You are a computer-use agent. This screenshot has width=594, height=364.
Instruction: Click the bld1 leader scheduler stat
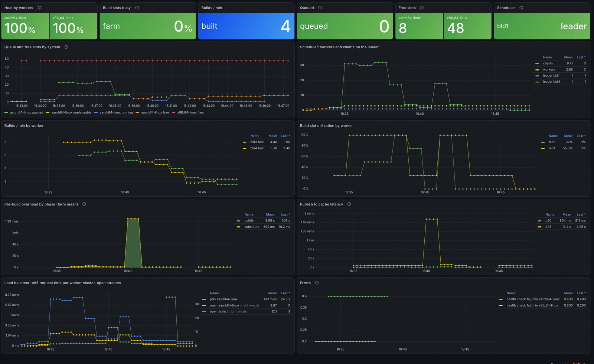point(542,26)
